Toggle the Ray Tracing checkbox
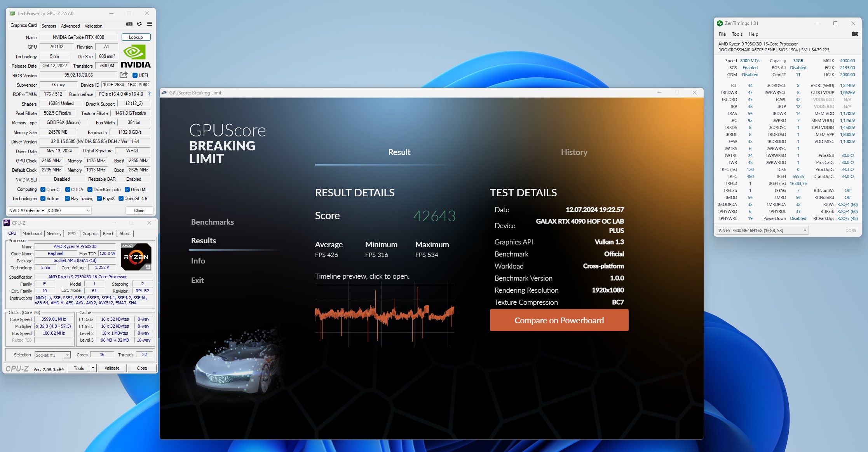The width and height of the screenshot is (868, 452). (67, 199)
